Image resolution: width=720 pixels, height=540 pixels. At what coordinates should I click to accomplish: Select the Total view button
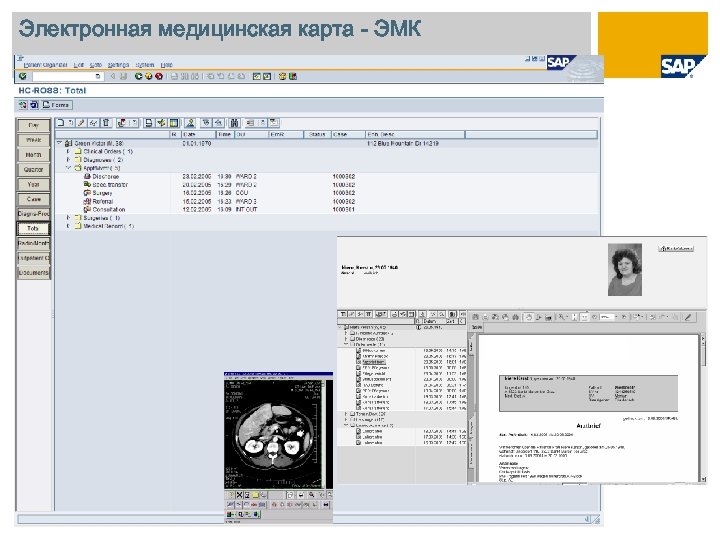pyautogui.click(x=34, y=228)
